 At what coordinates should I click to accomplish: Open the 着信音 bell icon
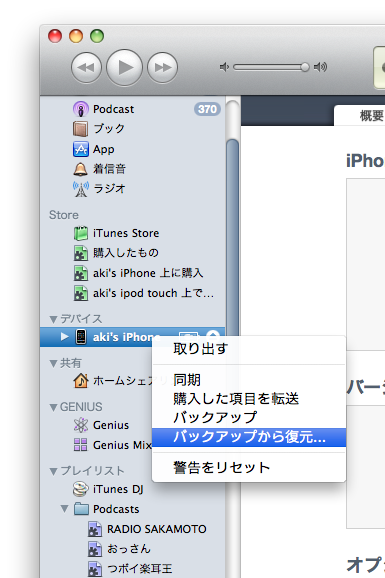pos(80,169)
